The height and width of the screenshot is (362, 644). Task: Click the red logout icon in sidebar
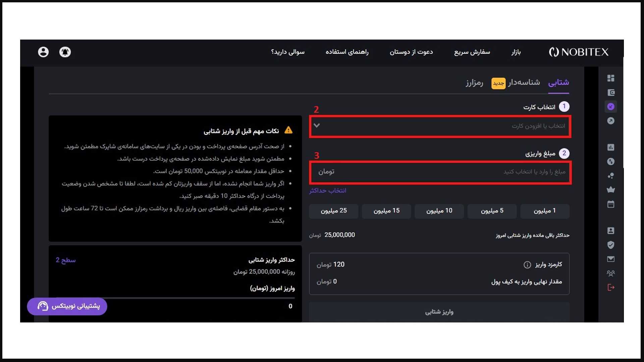click(x=611, y=287)
